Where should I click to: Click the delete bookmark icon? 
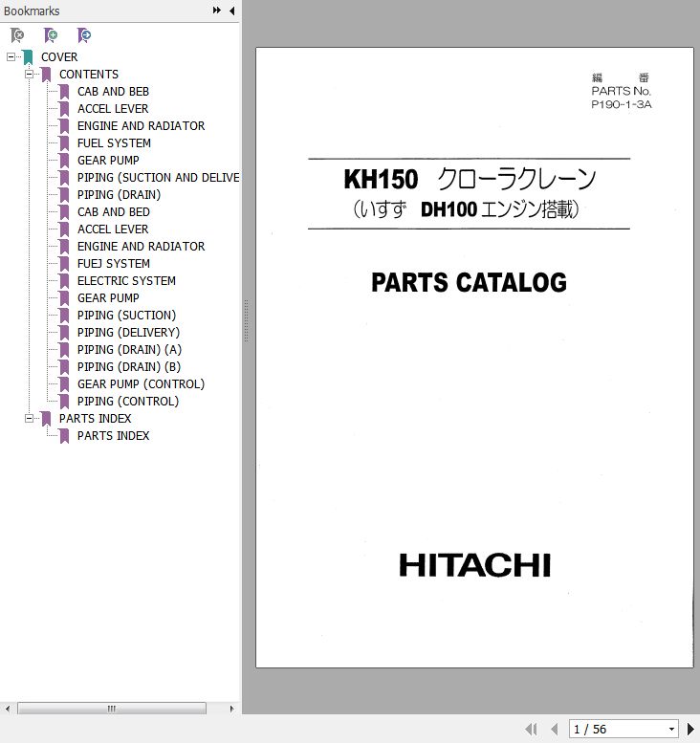17,35
